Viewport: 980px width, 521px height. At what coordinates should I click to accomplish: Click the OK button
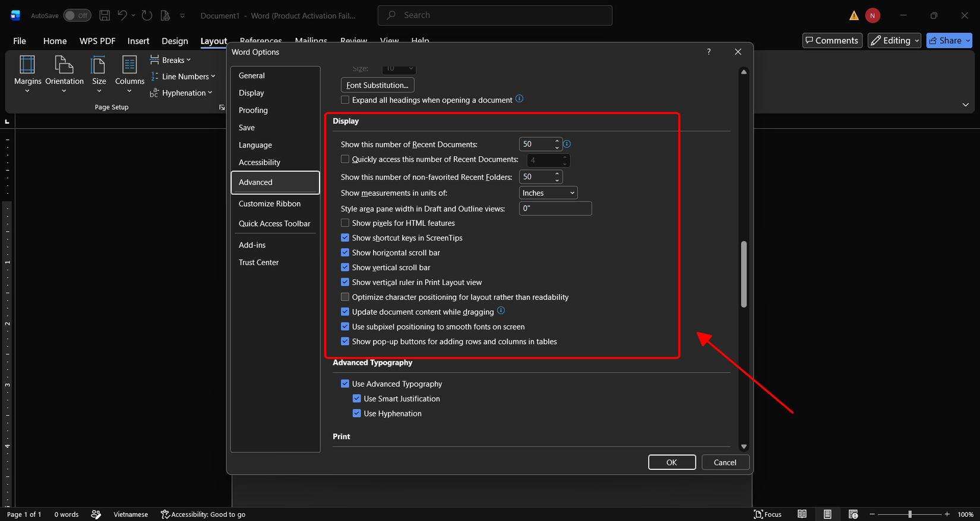pyautogui.click(x=672, y=462)
